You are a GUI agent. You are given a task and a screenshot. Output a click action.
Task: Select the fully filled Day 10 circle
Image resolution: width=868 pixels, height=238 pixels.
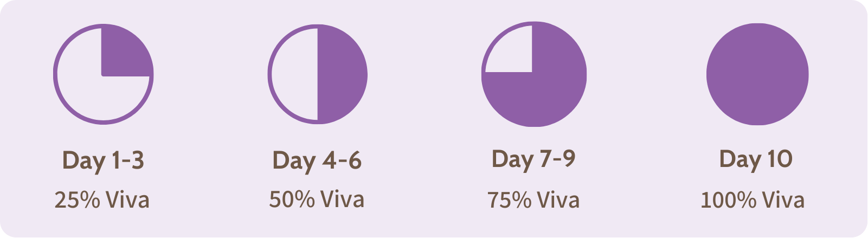(757, 74)
